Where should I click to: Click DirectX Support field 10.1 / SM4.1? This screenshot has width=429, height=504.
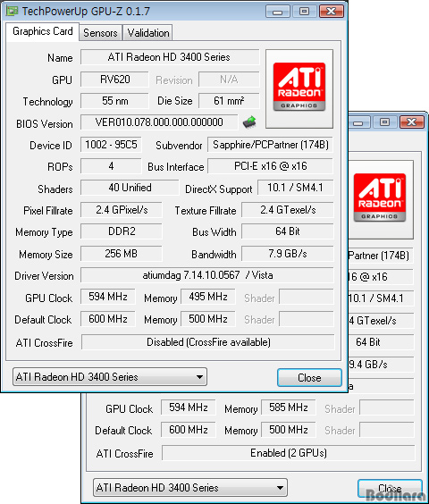[295, 188]
